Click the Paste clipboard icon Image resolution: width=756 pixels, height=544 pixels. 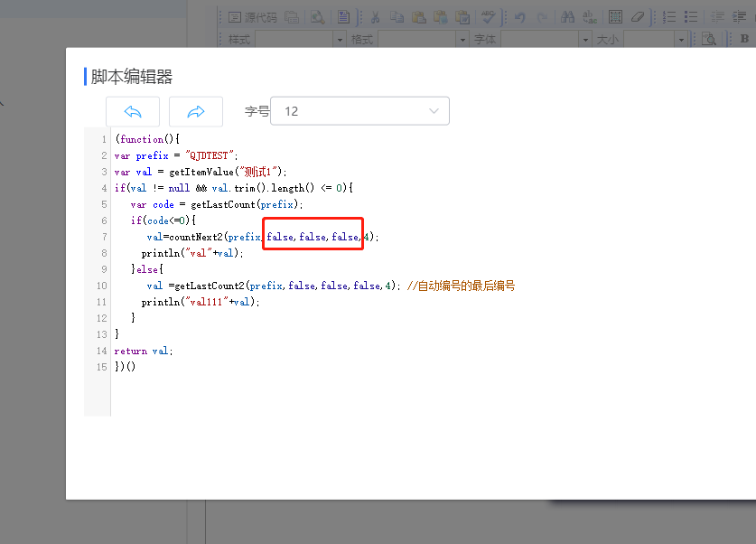pos(418,17)
